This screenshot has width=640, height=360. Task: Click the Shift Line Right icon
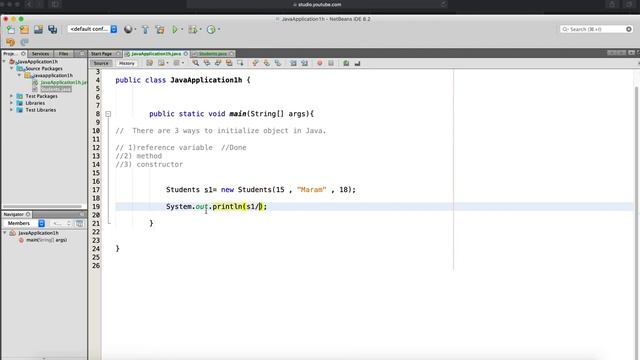tap(304, 63)
